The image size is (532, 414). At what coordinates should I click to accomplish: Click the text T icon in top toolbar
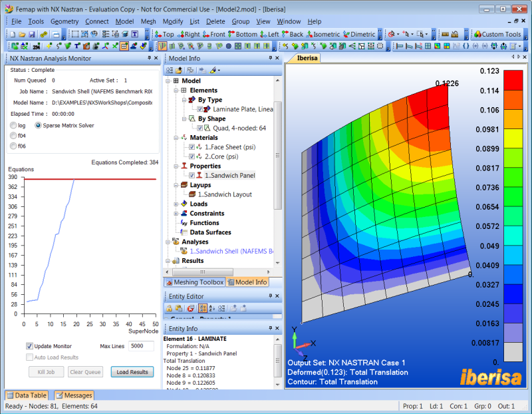click(135, 35)
